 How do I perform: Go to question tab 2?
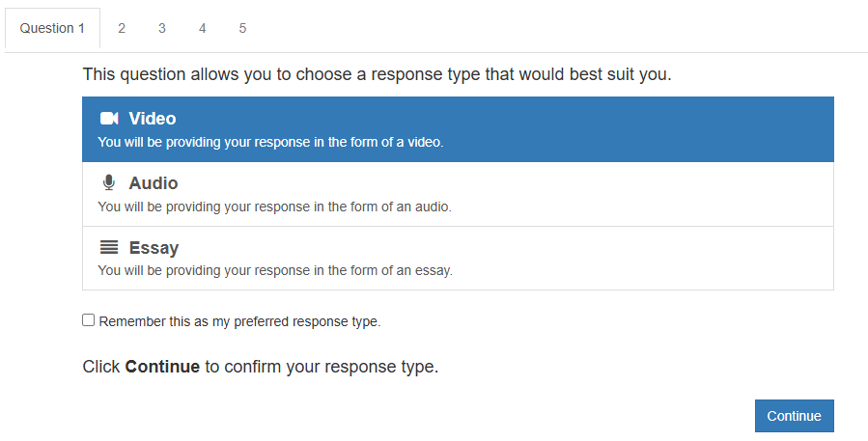[122, 28]
